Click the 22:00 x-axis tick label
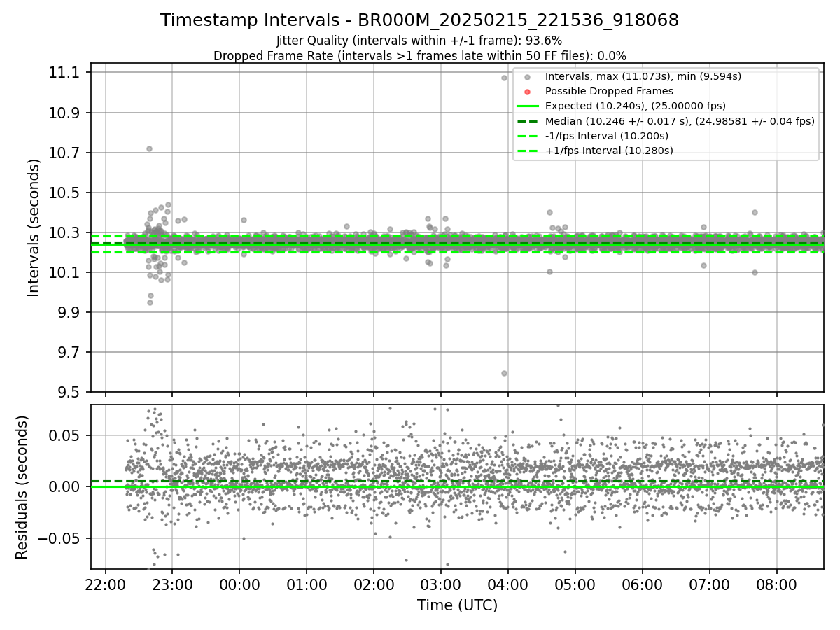Image resolution: width=840 pixels, height=630 pixels. [x=106, y=584]
